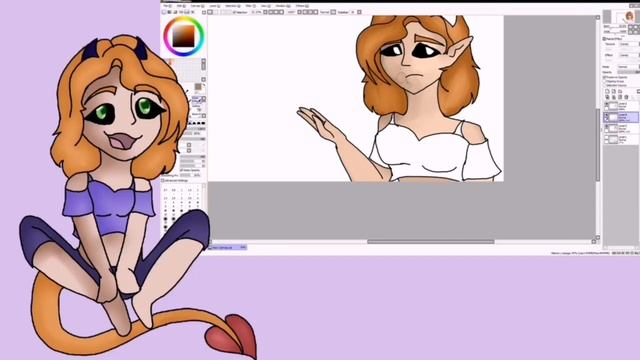Open the Filter menu

tap(250, 6)
